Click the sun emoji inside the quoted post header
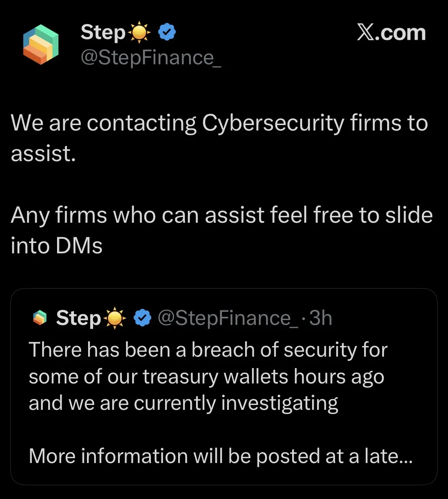The image size is (448, 499). [x=115, y=318]
